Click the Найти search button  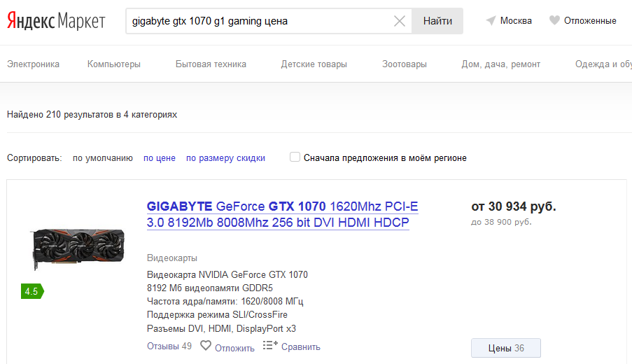click(x=437, y=21)
